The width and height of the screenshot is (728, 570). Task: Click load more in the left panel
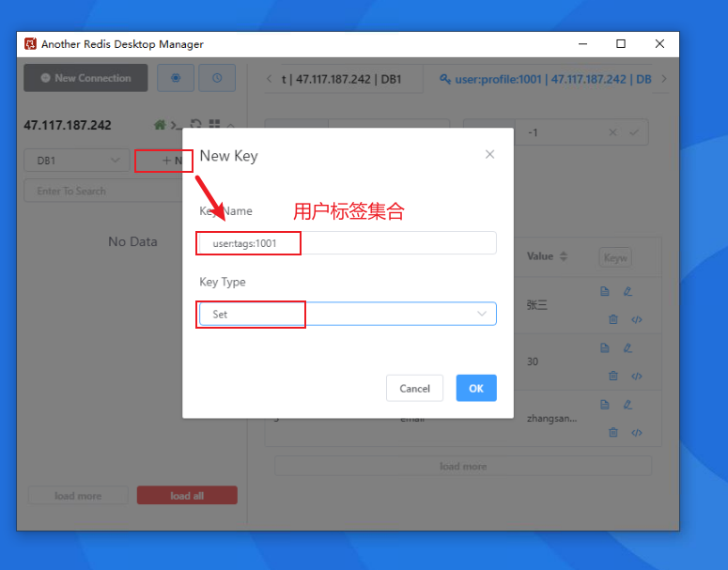(78, 495)
